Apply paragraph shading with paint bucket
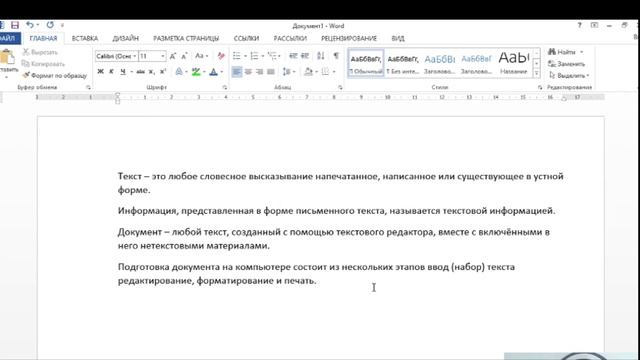The height and width of the screenshot is (360, 640). click(308, 72)
